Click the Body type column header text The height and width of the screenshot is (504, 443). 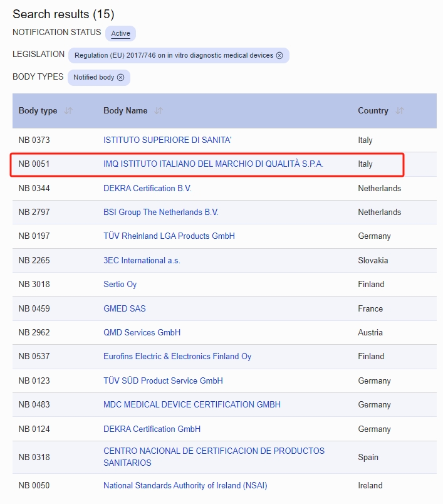[x=38, y=111]
